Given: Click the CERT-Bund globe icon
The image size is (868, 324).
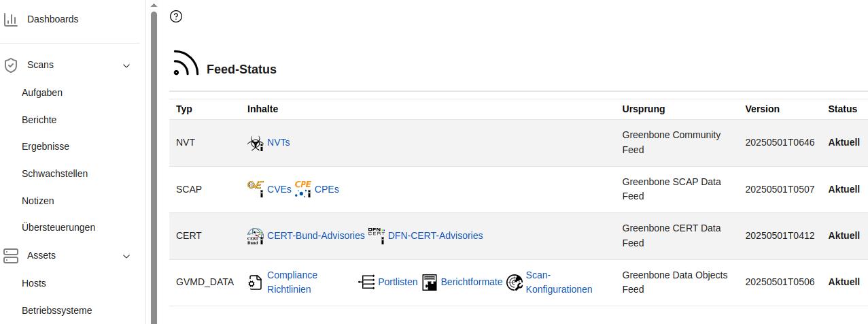Looking at the screenshot, I should 256,236.
